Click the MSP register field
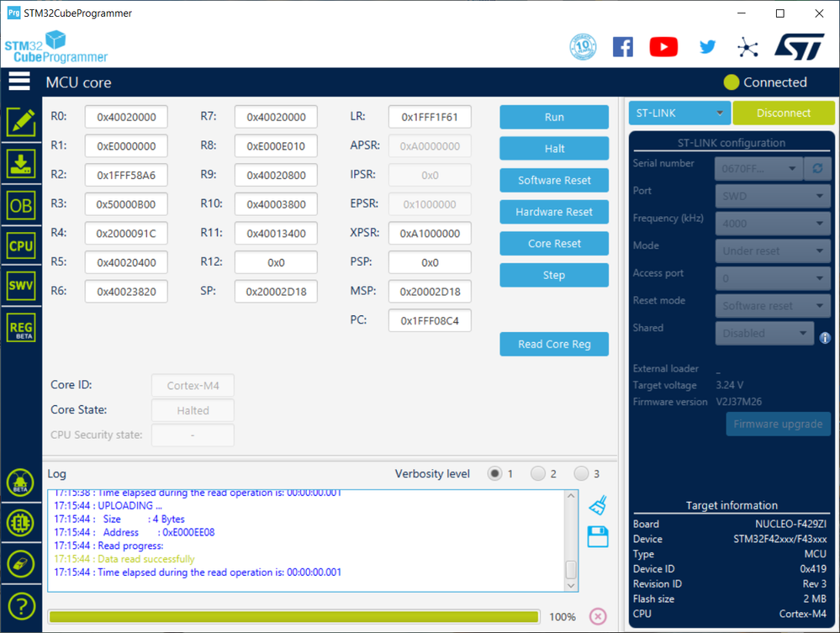This screenshot has width=840, height=633. [430, 292]
